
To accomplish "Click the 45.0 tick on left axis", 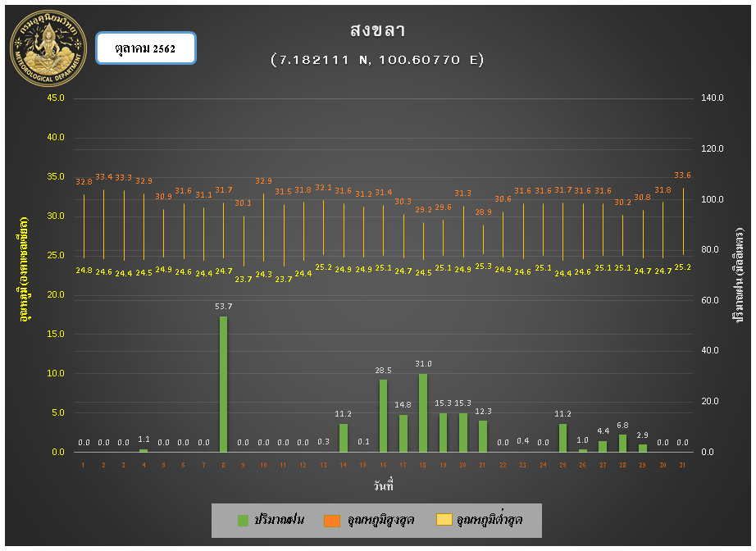I will coord(56,98).
